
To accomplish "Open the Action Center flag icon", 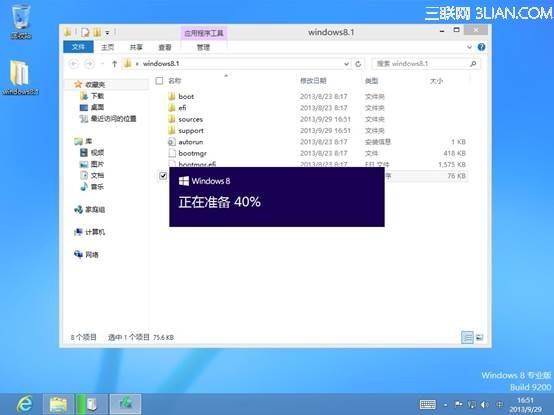I will tap(459, 404).
